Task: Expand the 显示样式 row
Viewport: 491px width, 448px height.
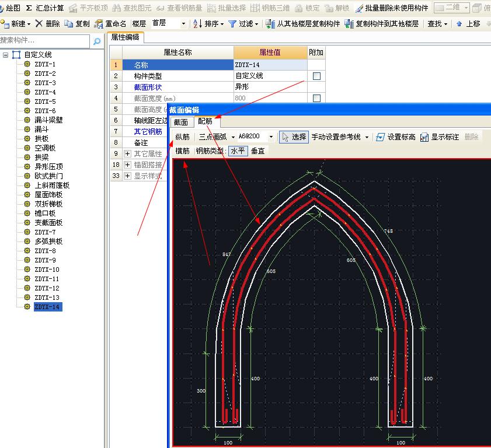Action: click(127, 176)
